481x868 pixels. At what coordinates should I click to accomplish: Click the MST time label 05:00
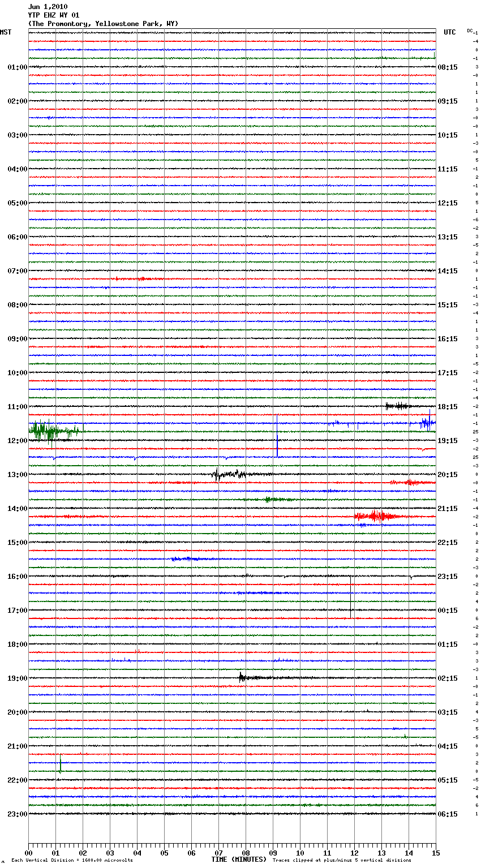click(18, 203)
